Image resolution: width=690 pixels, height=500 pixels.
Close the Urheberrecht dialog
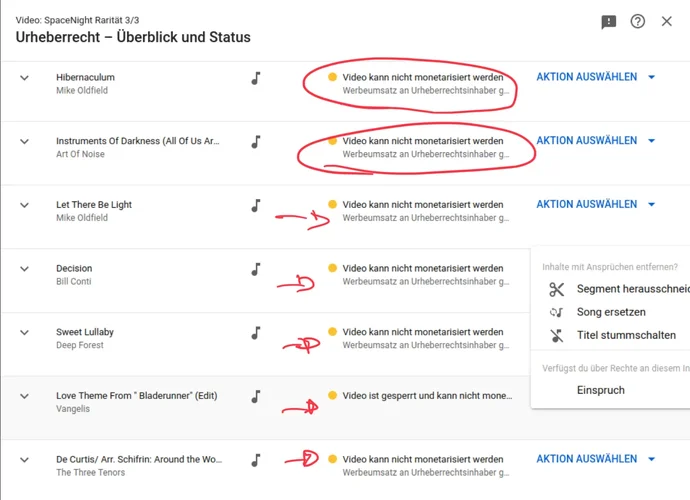(667, 22)
